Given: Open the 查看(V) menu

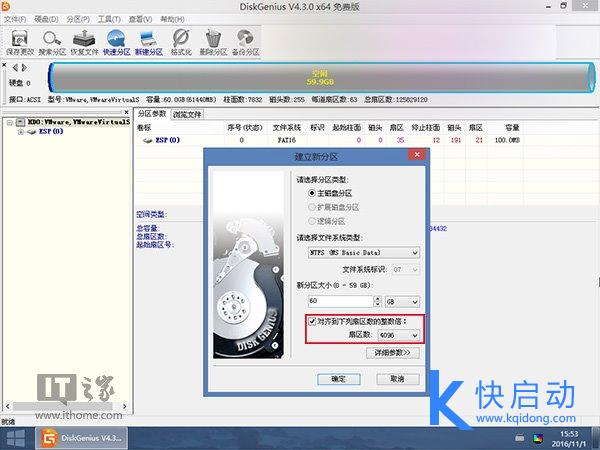Looking at the screenshot, I should tap(140, 19).
